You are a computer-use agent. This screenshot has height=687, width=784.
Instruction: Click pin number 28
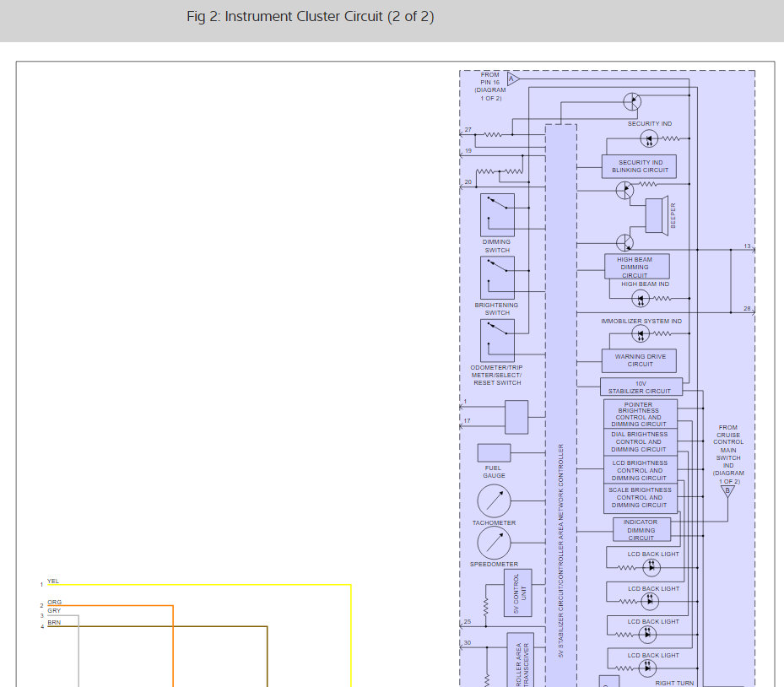(x=747, y=309)
